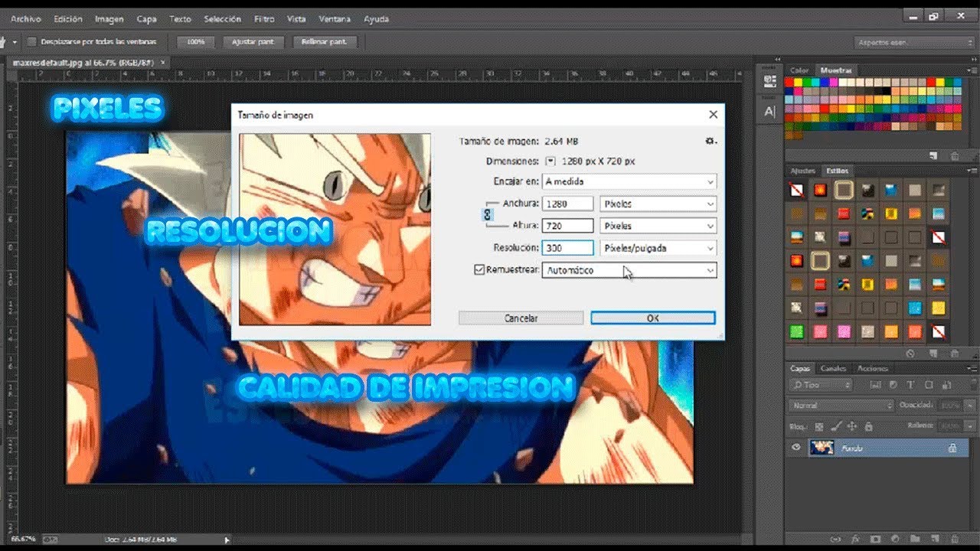Switch to the Canales tab
This screenshot has width=980, height=551.
coord(834,368)
